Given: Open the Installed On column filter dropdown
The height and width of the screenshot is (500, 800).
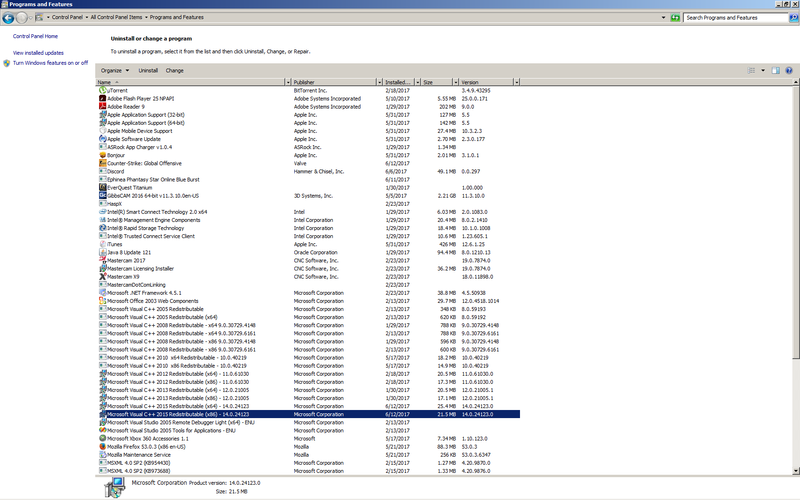Looking at the screenshot, I should (417, 82).
